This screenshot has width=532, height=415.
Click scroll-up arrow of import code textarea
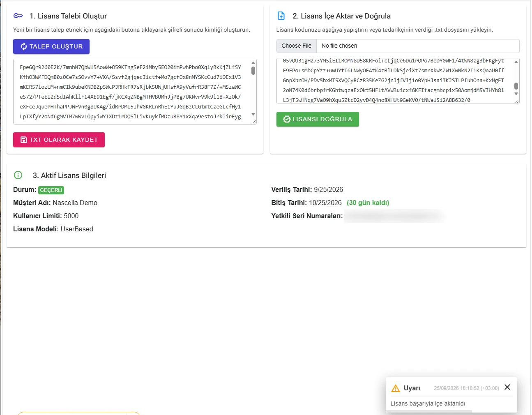pyautogui.click(x=516, y=62)
